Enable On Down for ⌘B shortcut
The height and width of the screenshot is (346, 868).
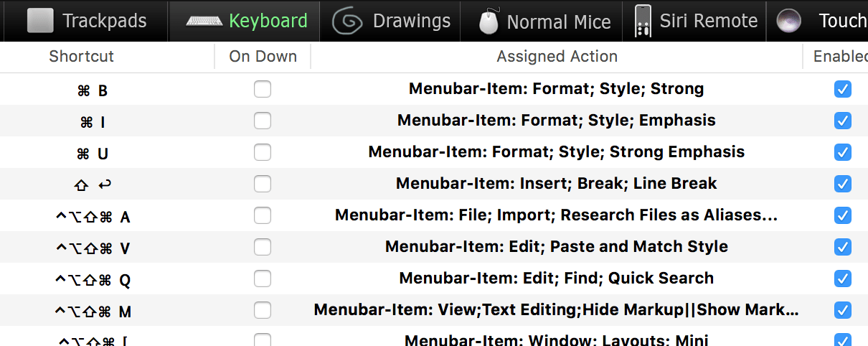point(263,89)
